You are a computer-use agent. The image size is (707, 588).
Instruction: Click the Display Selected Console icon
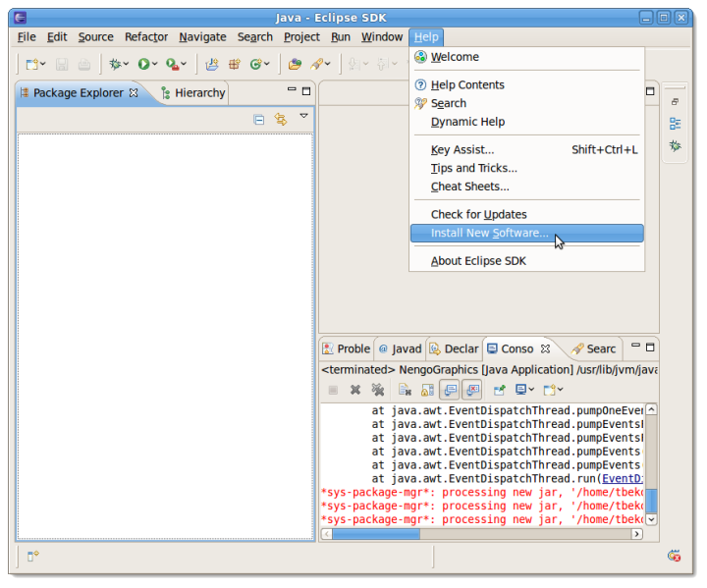point(521,390)
